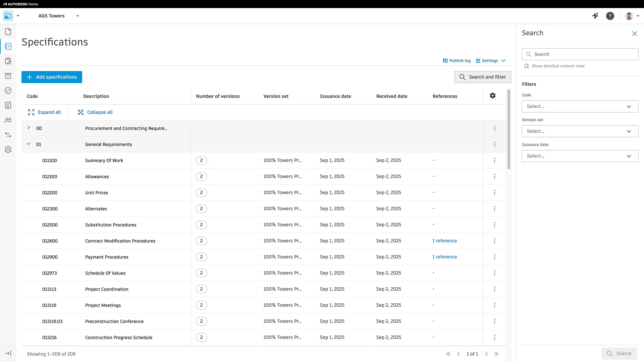The width and height of the screenshot is (644, 362).
Task: Open the AI assistant sparkle icon
Action: 595,16
